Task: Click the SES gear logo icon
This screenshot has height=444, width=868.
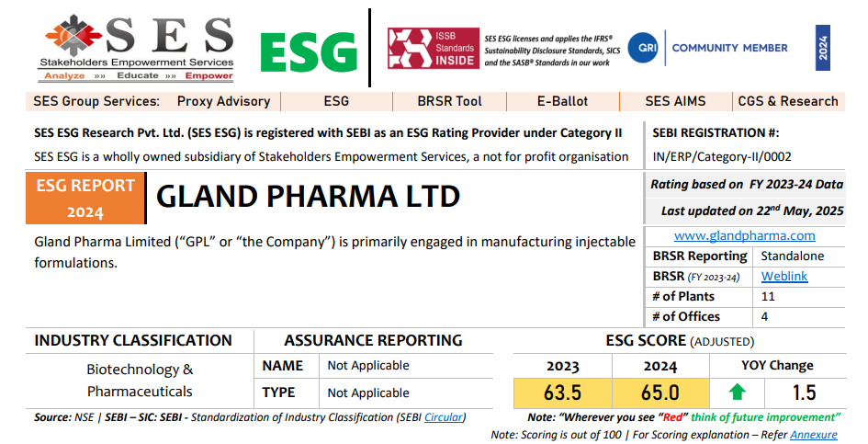Action: point(73,35)
